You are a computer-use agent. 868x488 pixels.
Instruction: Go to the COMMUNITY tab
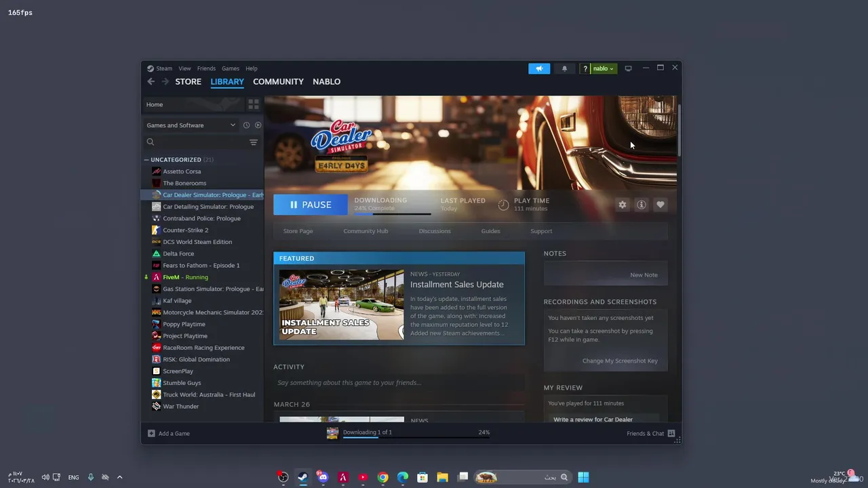click(x=278, y=81)
